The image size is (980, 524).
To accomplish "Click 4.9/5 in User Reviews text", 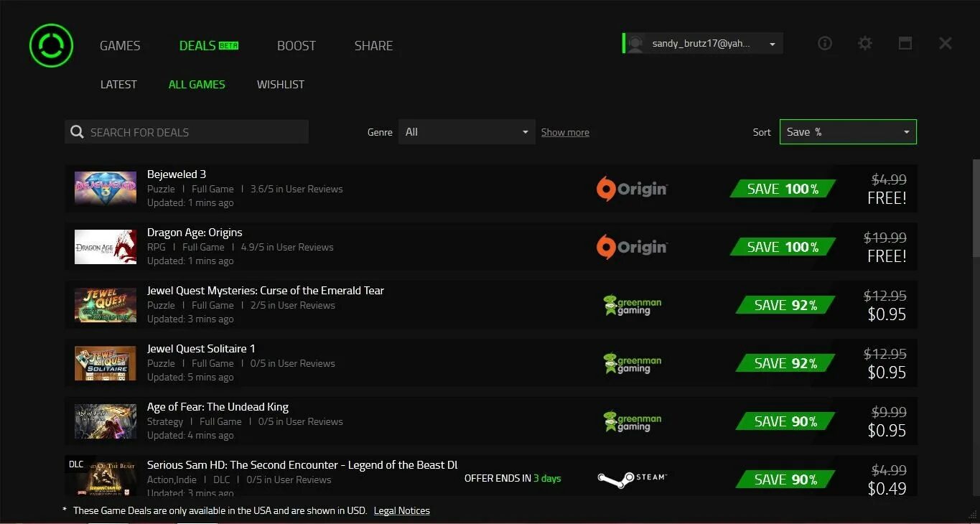I will [287, 247].
